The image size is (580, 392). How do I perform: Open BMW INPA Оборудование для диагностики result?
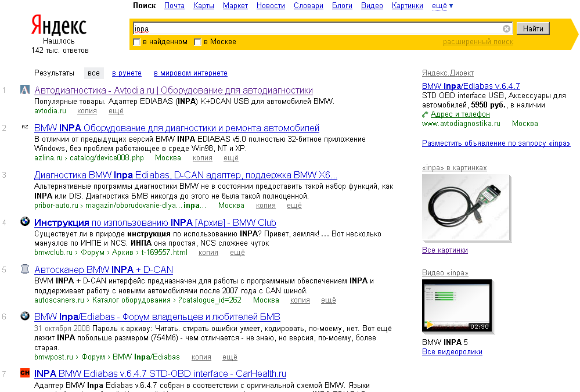click(176, 128)
